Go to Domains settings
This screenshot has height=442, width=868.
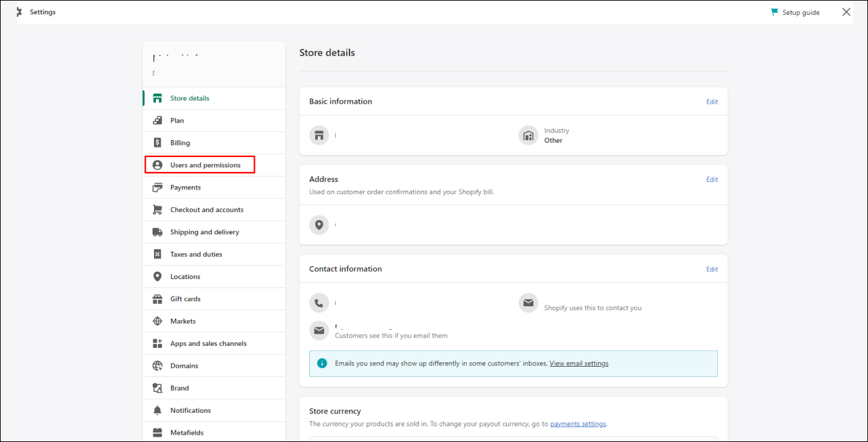pos(214,366)
